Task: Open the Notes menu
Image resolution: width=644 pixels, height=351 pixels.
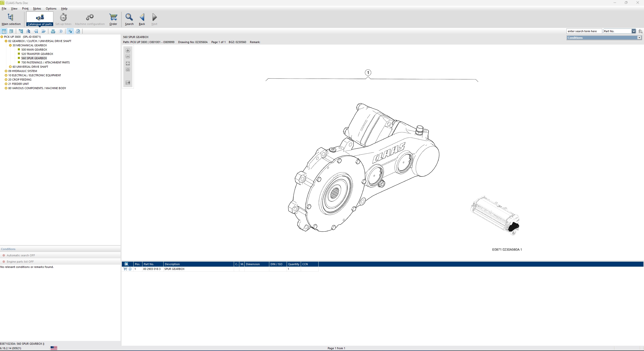Action: pos(37,9)
